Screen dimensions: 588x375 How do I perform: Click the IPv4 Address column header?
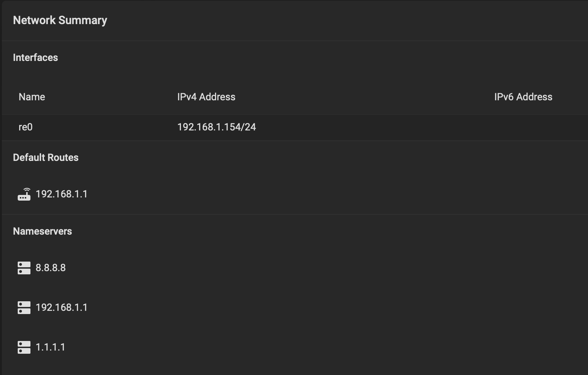pyautogui.click(x=206, y=97)
